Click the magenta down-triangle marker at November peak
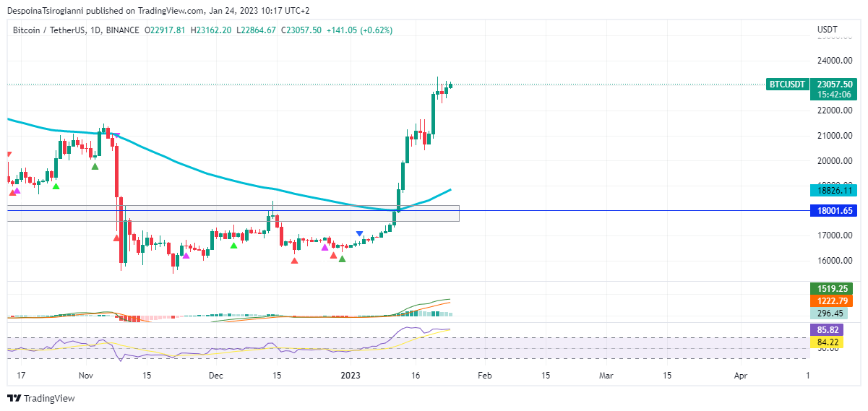Viewport: 868px width, 411px height. 116,135
